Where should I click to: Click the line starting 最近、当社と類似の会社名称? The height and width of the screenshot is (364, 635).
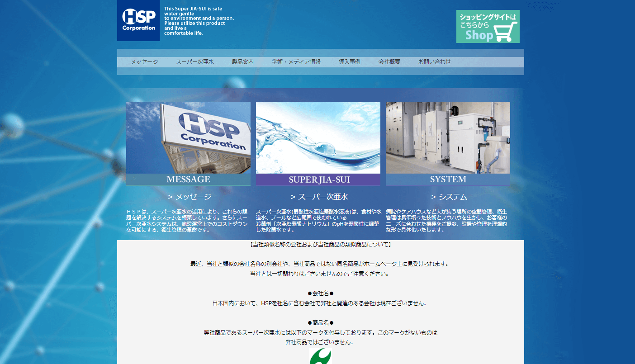pos(319,264)
